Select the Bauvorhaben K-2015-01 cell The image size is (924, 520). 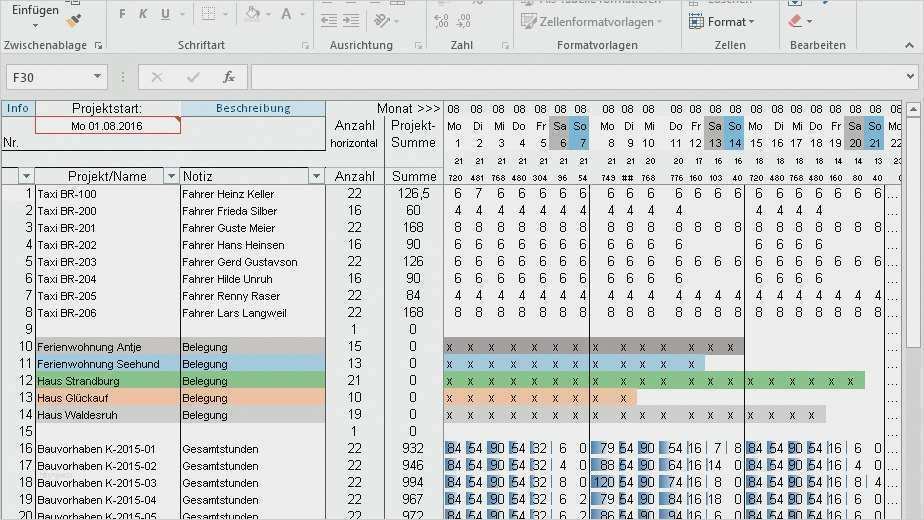(107, 449)
